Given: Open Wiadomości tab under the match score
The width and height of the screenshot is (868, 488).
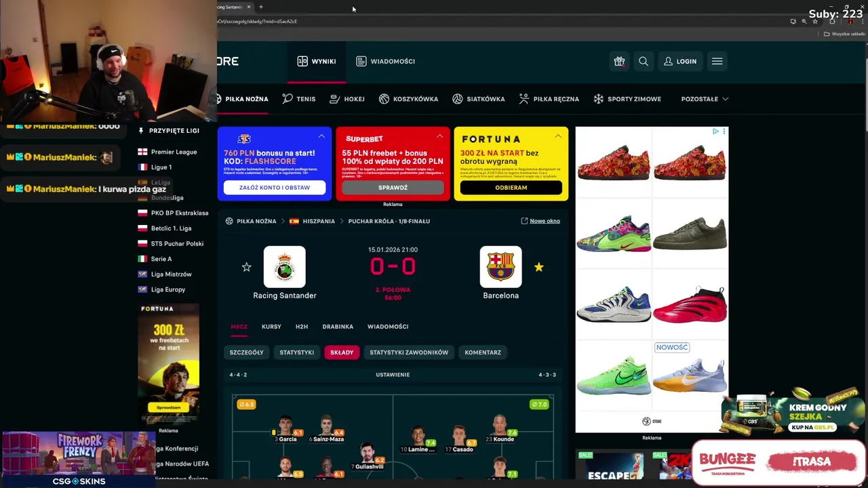Looking at the screenshot, I should point(388,327).
